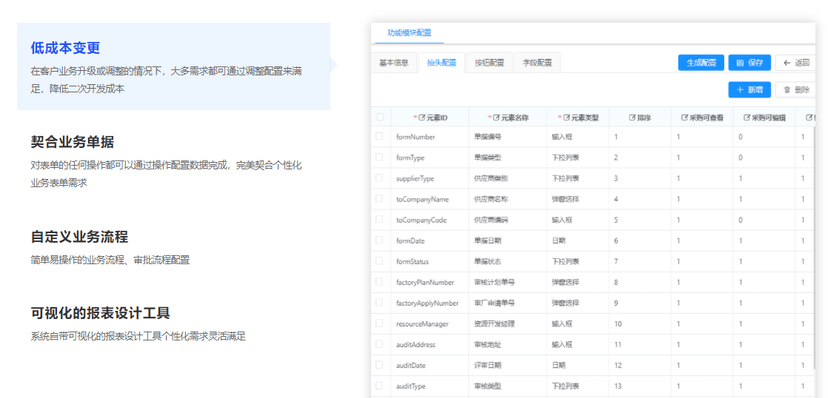The image size is (828, 398).
Task: Click edit icon in 元素名称 column header
Action: click(496, 118)
